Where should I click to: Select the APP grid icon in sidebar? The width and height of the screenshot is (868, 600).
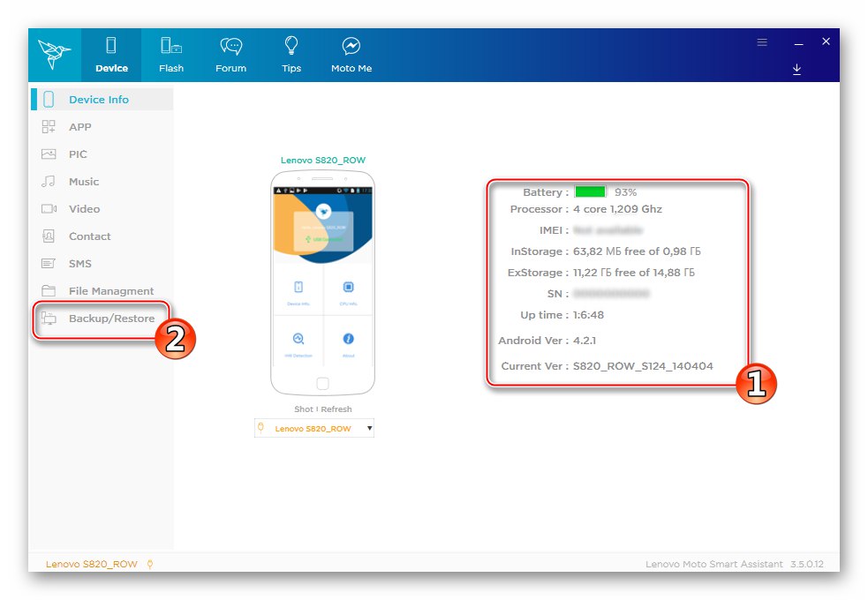50,126
